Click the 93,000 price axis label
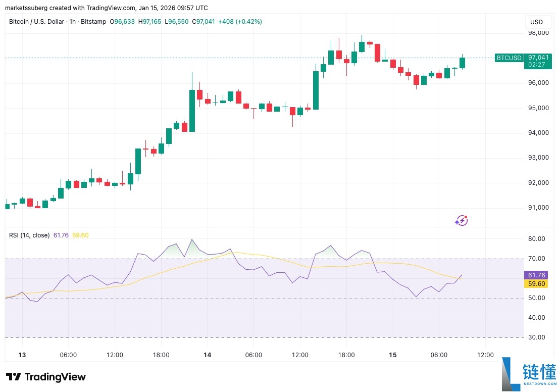The height and width of the screenshot is (392, 559). point(538,157)
